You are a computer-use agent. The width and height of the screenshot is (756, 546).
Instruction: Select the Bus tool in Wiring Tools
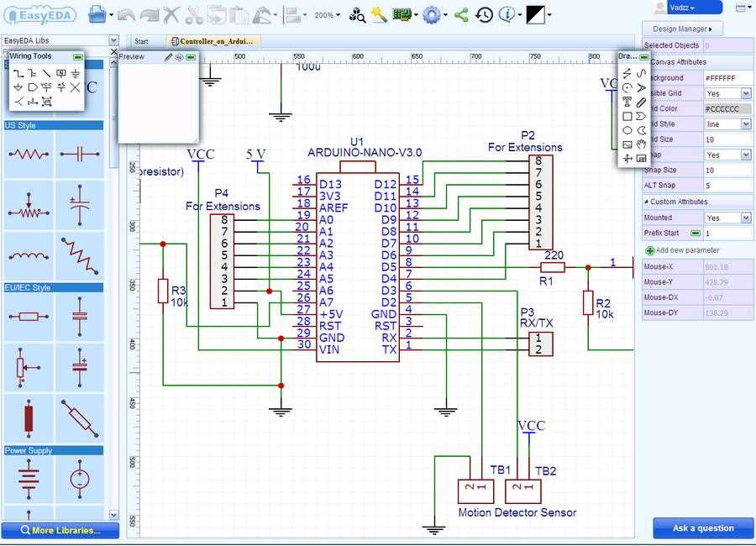32,73
